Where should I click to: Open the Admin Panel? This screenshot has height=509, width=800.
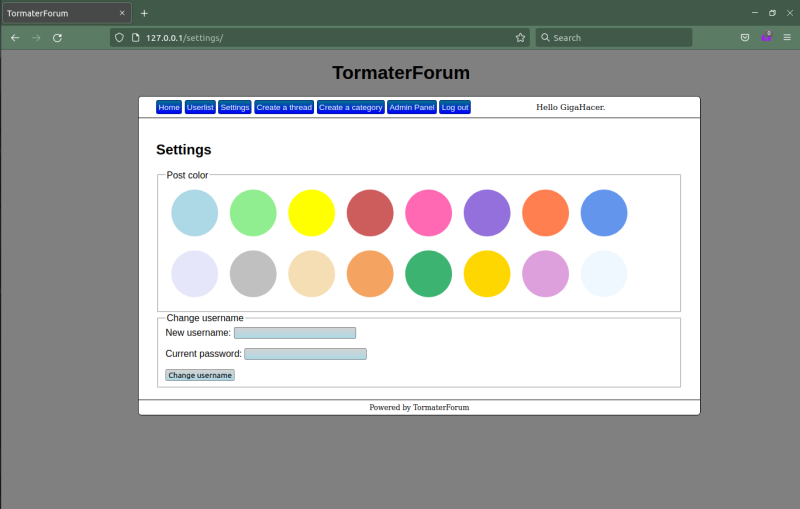pos(412,107)
